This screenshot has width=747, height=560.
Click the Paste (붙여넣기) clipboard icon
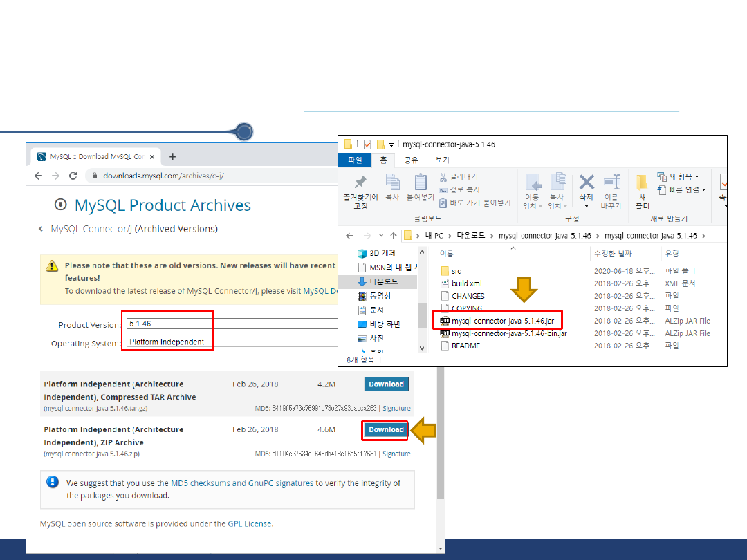click(420, 183)
